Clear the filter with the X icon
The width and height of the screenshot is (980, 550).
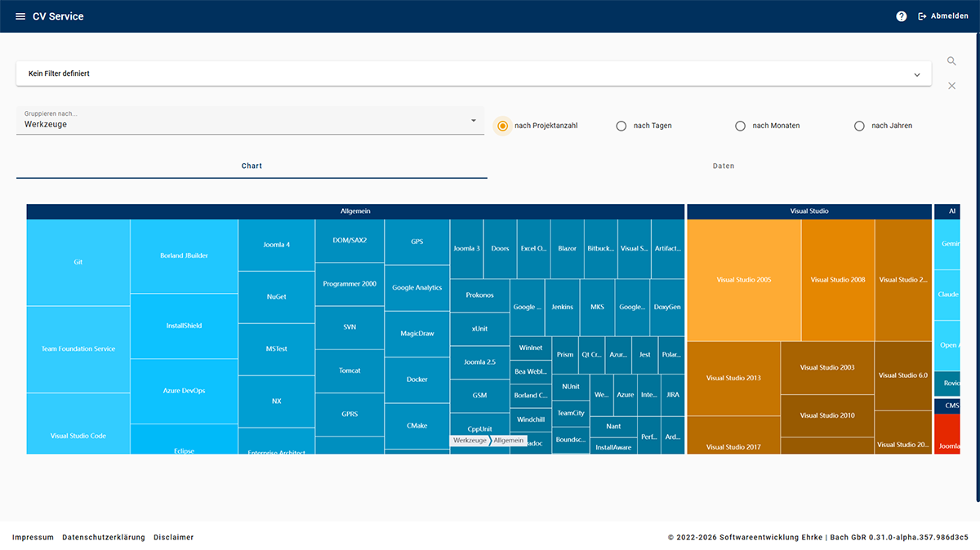951,86
